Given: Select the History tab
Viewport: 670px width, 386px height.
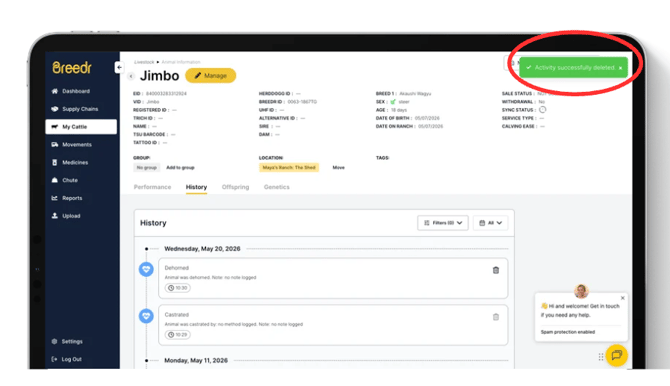Looking at the screenshot, I should coord(196,187).
